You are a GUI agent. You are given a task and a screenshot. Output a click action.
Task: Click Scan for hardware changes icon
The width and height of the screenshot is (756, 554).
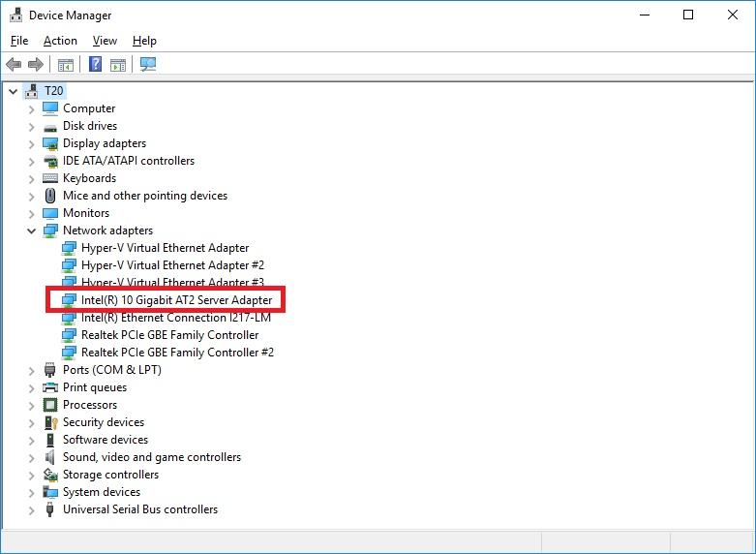tap(148, 64)
